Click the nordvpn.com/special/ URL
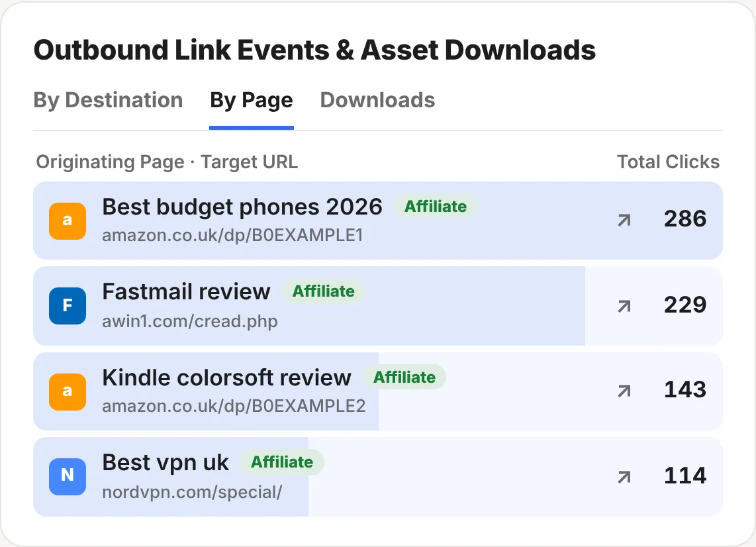The width and height of the screenshot is (756, 547). [193, 492]
